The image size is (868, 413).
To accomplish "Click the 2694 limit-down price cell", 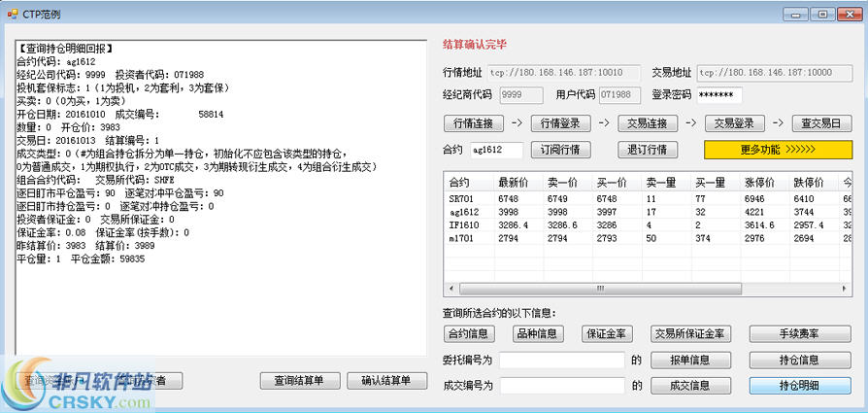I will 814,238.
